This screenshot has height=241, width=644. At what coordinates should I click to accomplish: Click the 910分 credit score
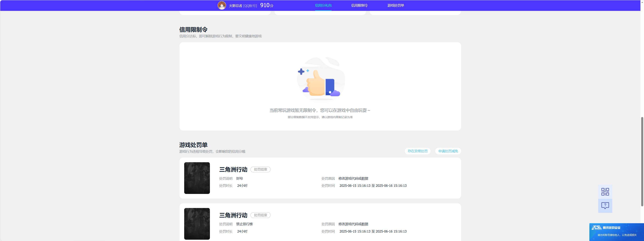click(x=266, y=5)
